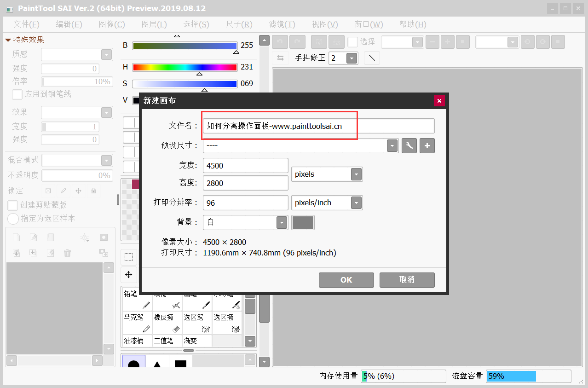Open the 滤镜(T) menu
Viewport: 588px width, 388px height.
282,24
